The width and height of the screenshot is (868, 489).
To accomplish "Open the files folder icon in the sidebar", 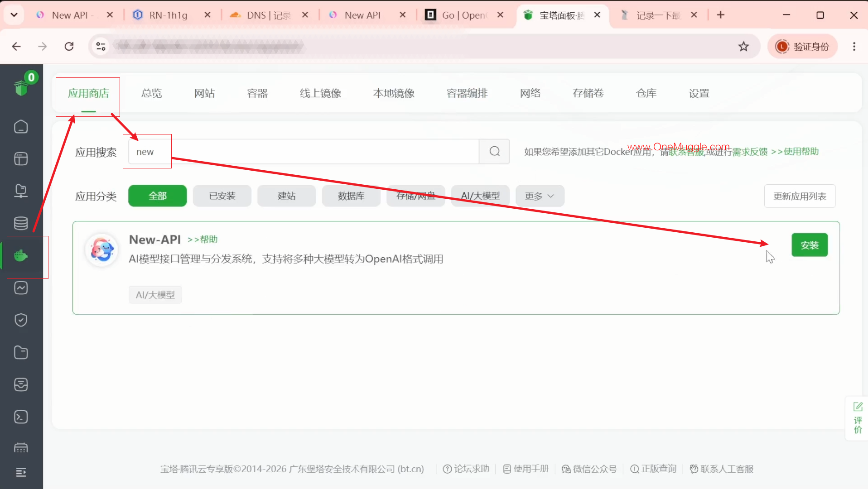I will tap(21, 352).
